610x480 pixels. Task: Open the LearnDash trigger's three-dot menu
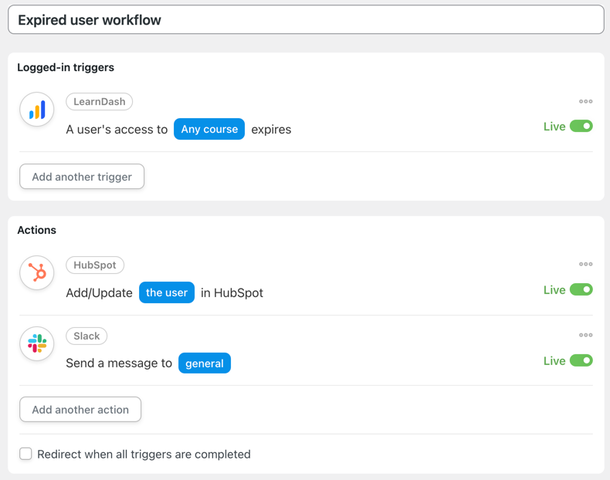pos(585,102)
